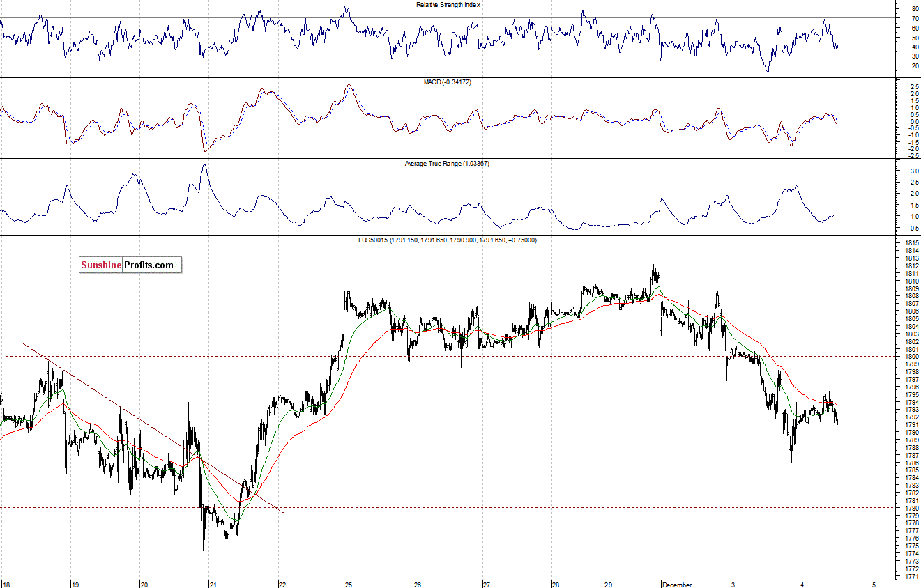Click date label 19 on the time axis
The image size is (921, 588).
click(77, 584)
